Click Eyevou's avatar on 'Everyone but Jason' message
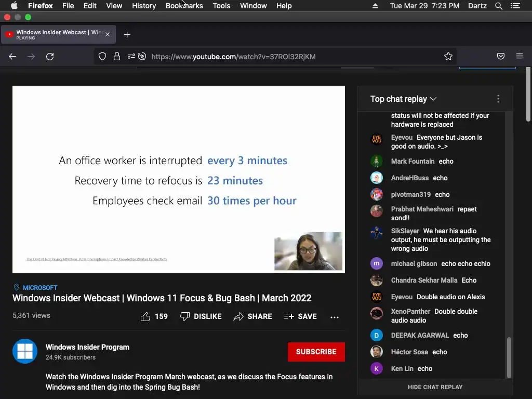This screenshot has height=399, width=532. [377, 139]
